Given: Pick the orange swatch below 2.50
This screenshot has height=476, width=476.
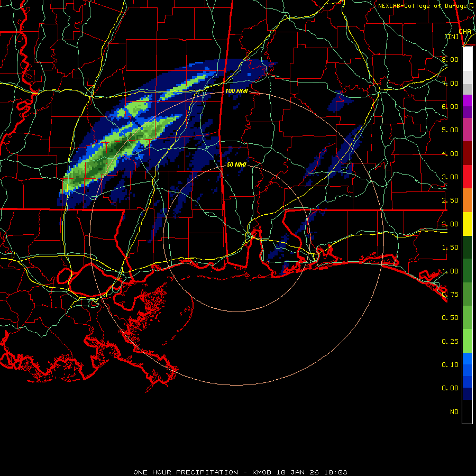Looking at the screenshot, I should tap(467, 200).
